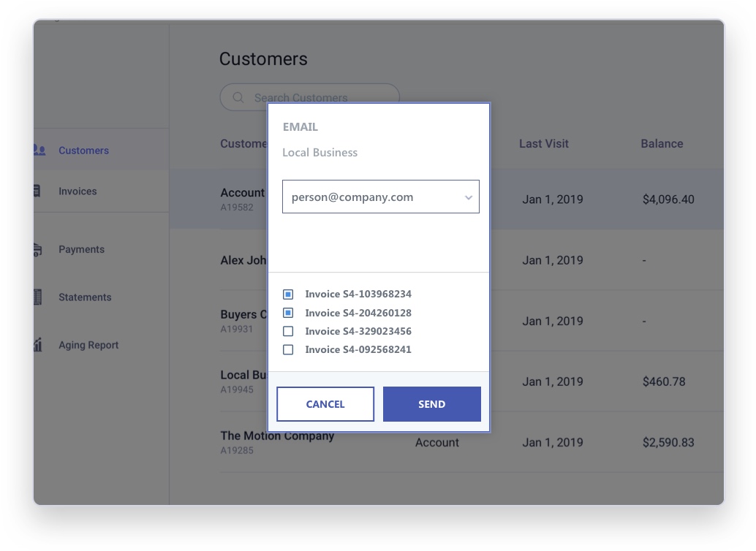
Task: Click the Invoices document icon in sidebar
Action: 37,191
